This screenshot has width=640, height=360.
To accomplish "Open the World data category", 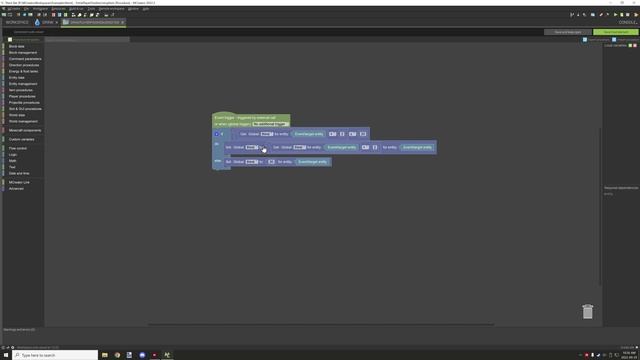I will (17, 115).
